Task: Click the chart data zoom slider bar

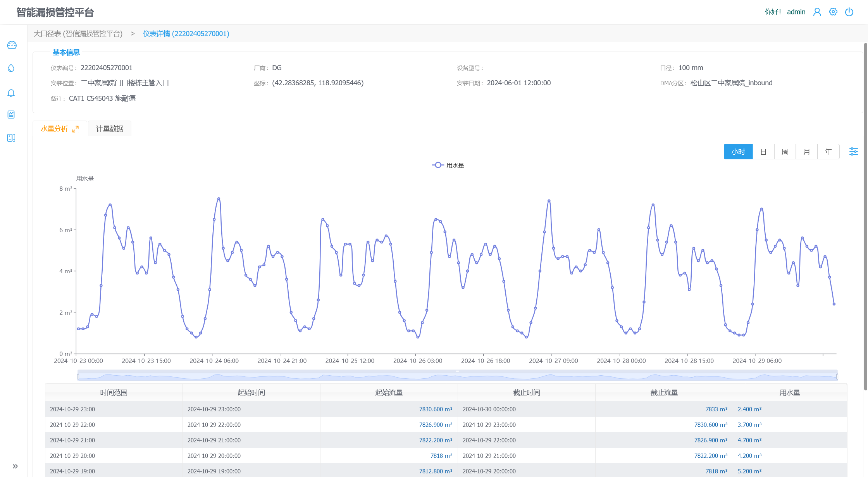Action: [x=457, y=376]
